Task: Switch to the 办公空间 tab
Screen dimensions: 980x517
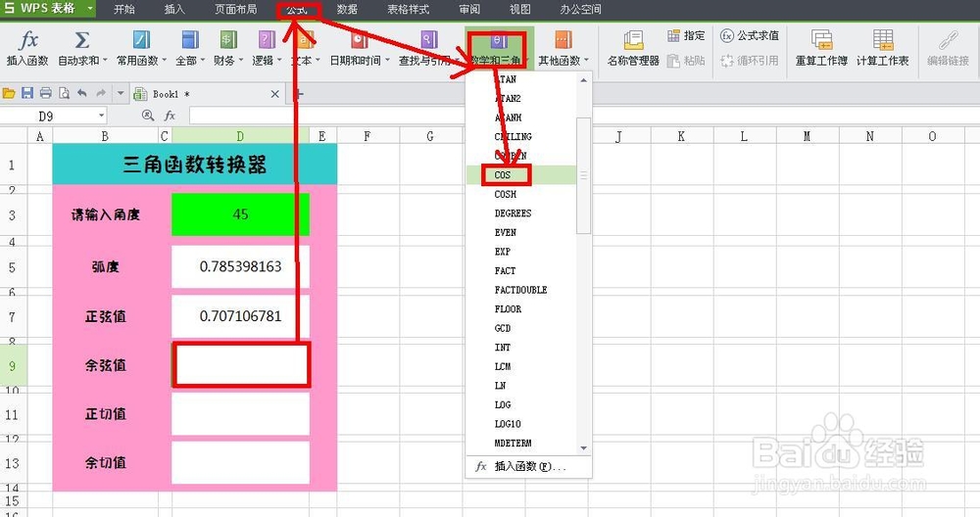Action: [580, 9]
